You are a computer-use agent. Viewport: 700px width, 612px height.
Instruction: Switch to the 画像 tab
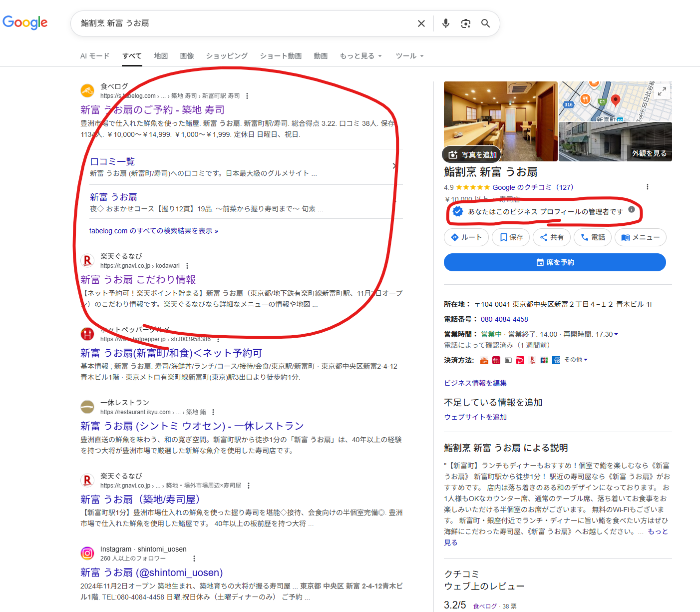[x=187, y=55]
